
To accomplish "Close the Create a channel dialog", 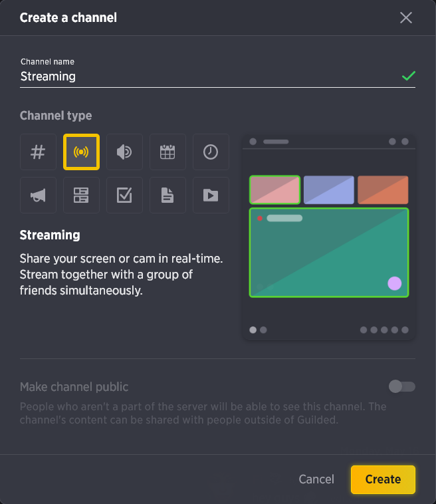I will 406,18.
